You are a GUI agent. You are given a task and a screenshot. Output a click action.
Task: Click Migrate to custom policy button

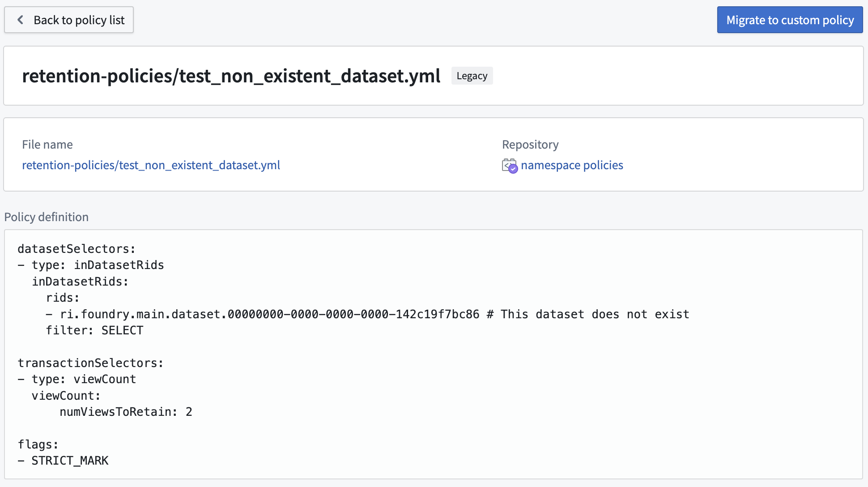click(790, 20)
